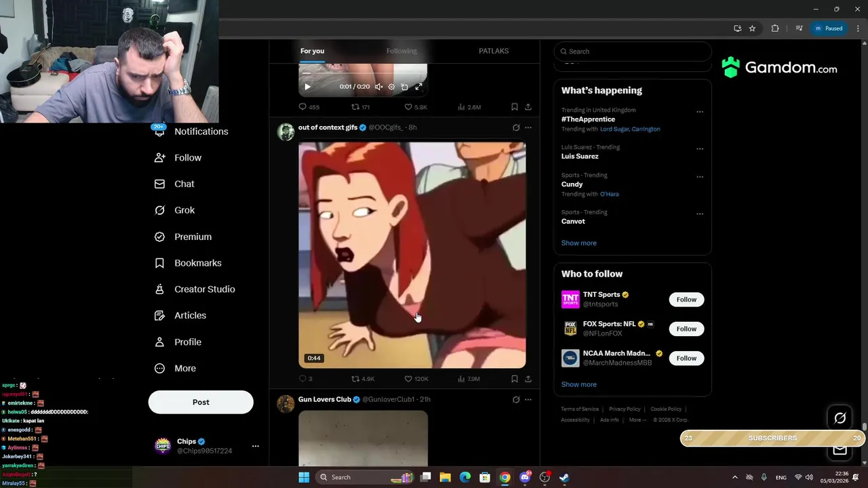Open Windows Start menu
This screenshot has height=488, width=868.
(304, 477)
